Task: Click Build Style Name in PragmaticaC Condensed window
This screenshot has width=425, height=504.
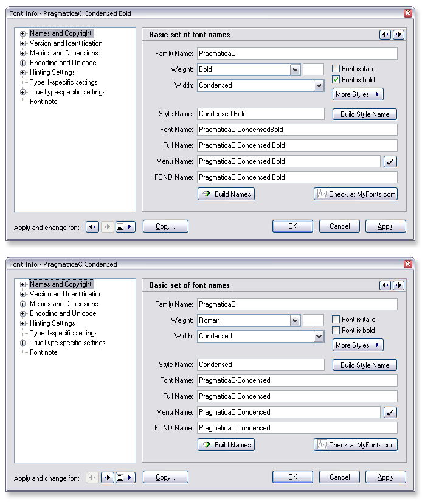Action: coord(365,365)
